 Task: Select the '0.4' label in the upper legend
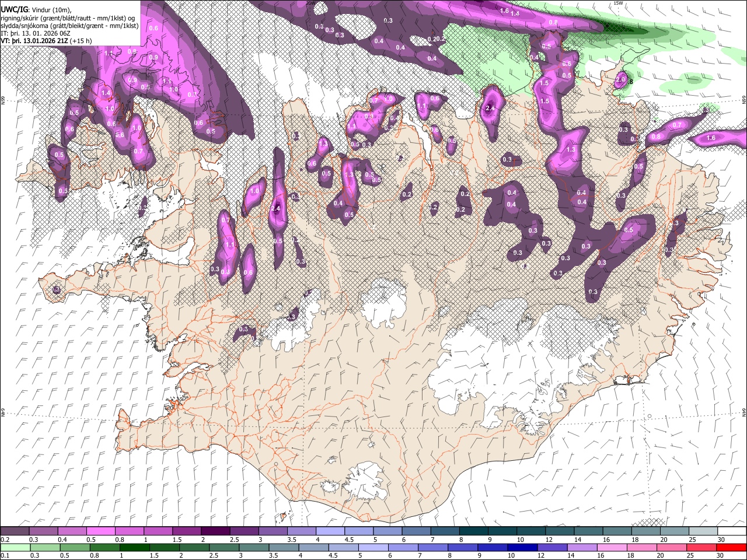[62, 540]
